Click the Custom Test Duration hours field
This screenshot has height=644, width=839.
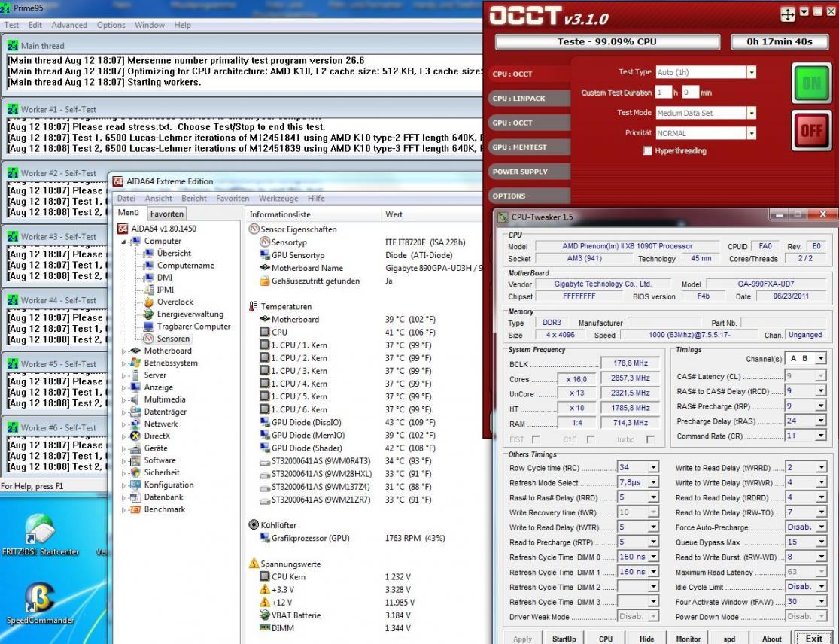click(663, 93)
